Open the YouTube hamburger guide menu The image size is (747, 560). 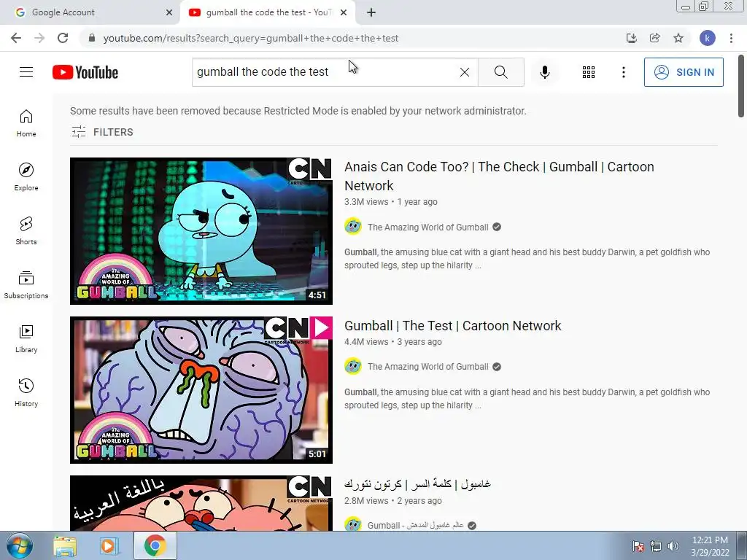click(x=26, y=72)
